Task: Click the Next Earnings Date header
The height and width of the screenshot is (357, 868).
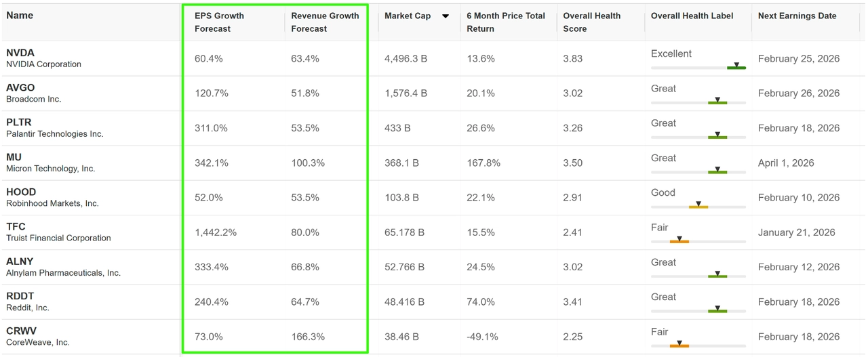Action: click(x=797, y=16)
